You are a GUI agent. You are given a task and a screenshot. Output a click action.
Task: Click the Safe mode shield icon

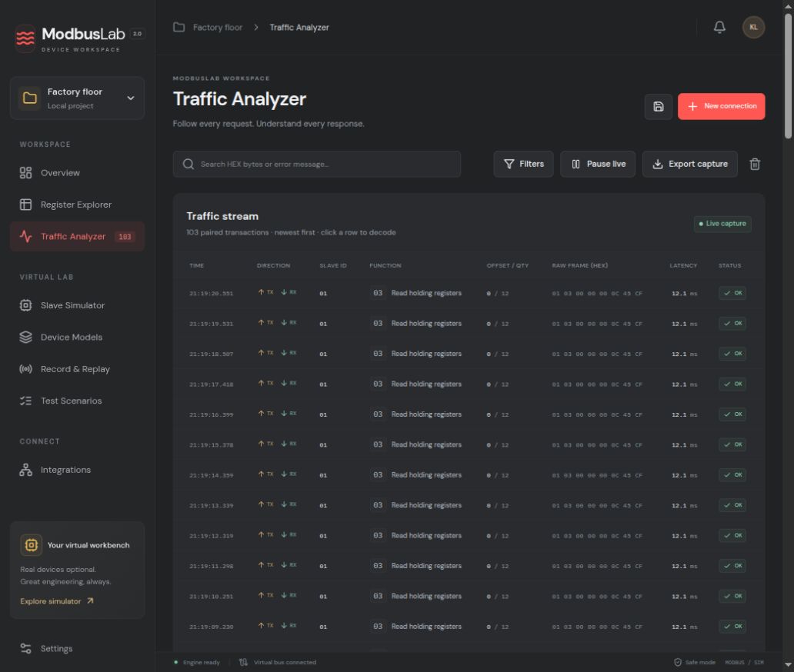[678, 662]
